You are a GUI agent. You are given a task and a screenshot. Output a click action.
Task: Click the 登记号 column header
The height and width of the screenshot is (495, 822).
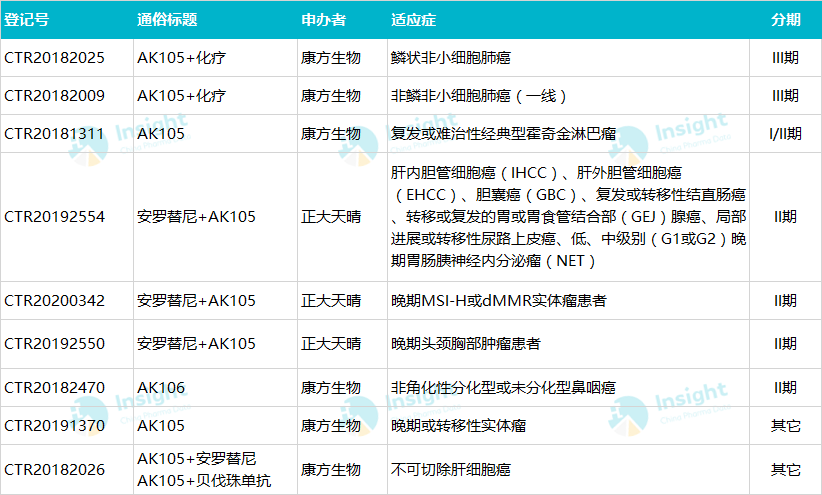pyautogui.click(x=27, y=20)
